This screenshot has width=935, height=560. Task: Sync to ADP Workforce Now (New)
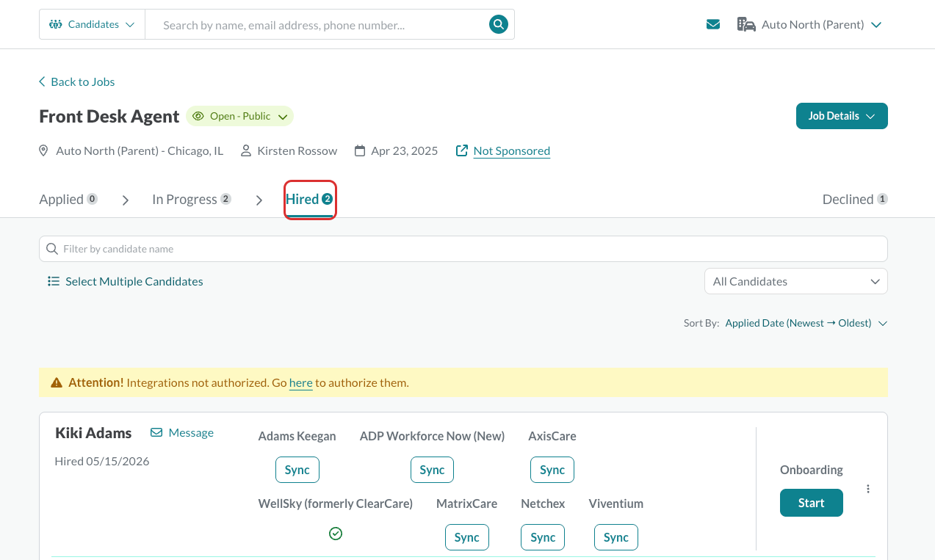click(x=432, y=470)
